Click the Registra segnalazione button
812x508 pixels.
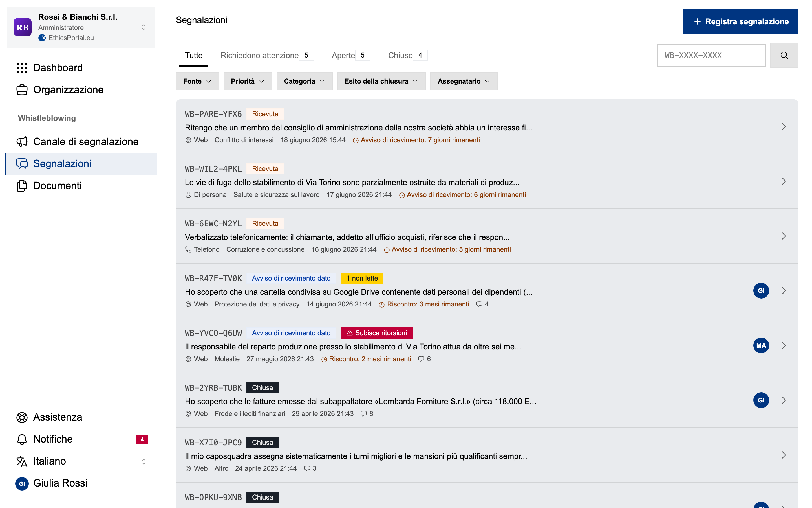(741, 21)
